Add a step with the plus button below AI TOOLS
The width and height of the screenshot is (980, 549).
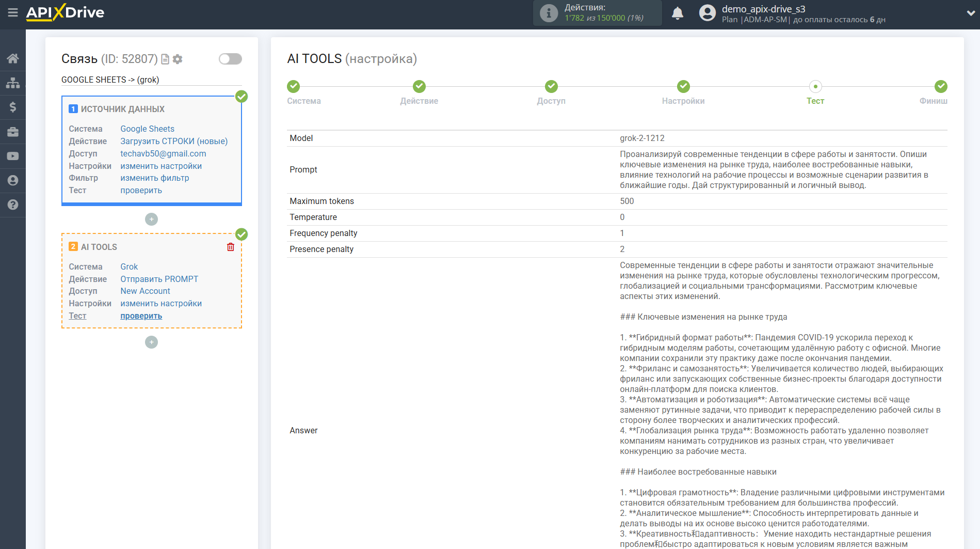coord(151,342)
